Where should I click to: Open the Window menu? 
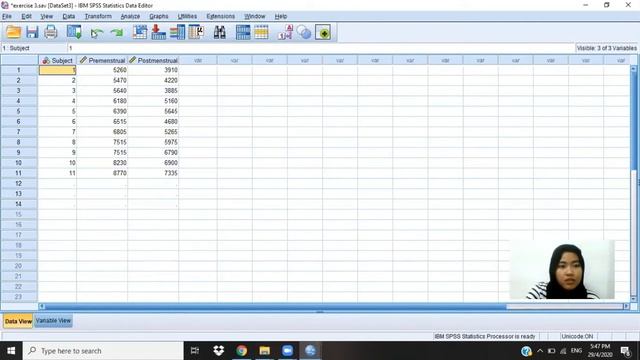[255, 16]
